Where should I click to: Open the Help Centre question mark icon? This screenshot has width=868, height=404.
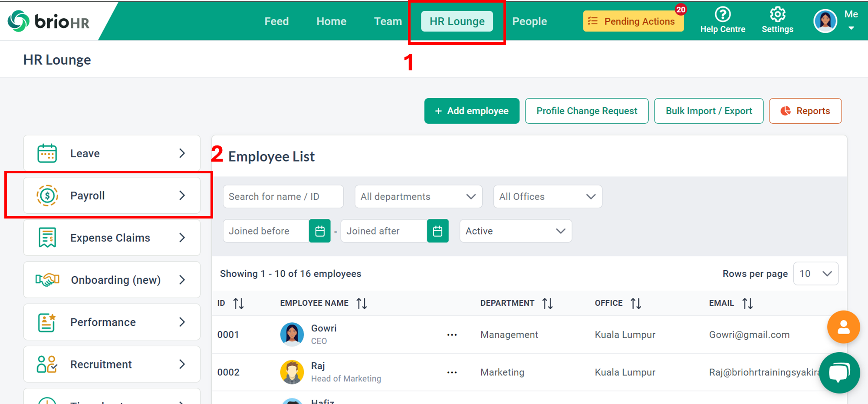point(722,14)
